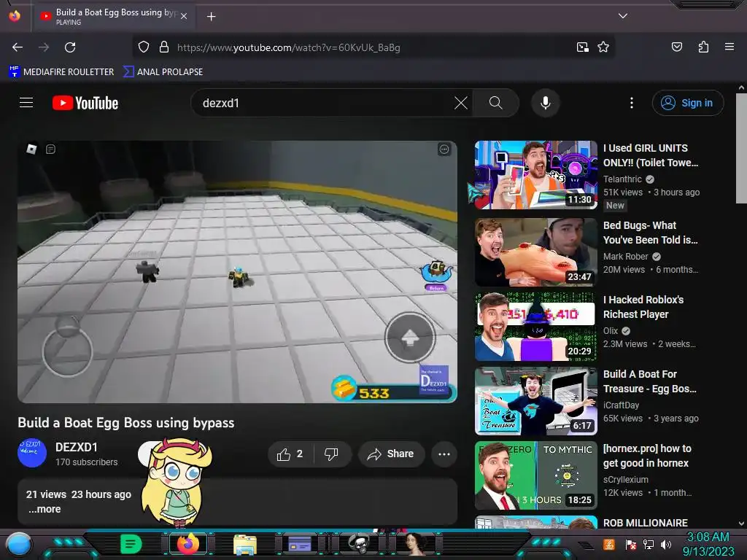Open green notes app in taskbar

click(x=131, y=543)
